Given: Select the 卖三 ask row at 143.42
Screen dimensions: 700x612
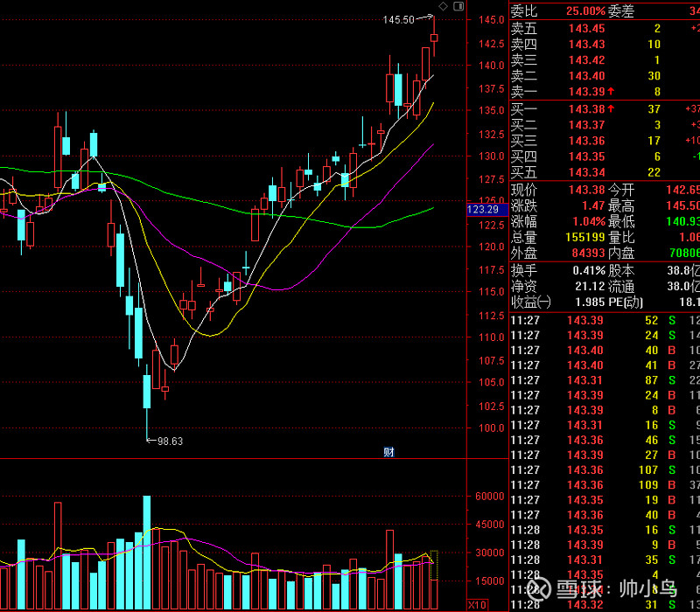Looking at the screenshot, I should (605, 60).
